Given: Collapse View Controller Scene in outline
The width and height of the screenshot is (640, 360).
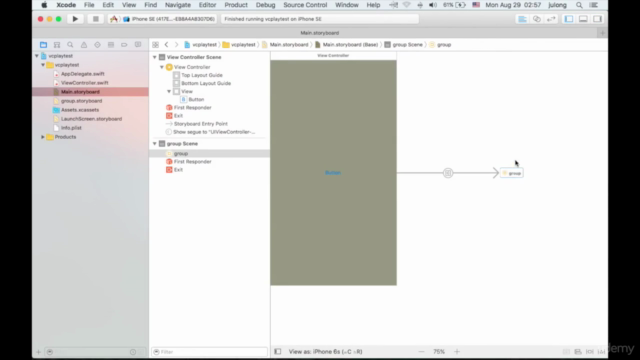Looking at the screenshot, I should (155, 57).
